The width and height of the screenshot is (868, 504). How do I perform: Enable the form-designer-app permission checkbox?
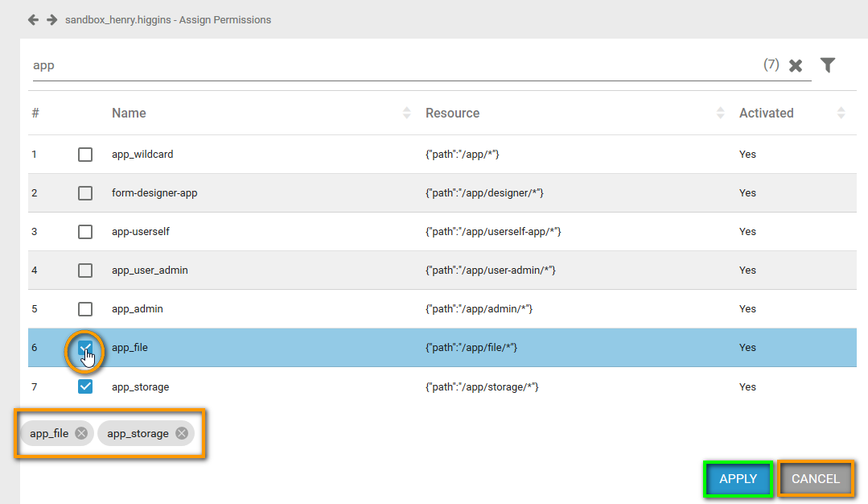click(85, 192)
